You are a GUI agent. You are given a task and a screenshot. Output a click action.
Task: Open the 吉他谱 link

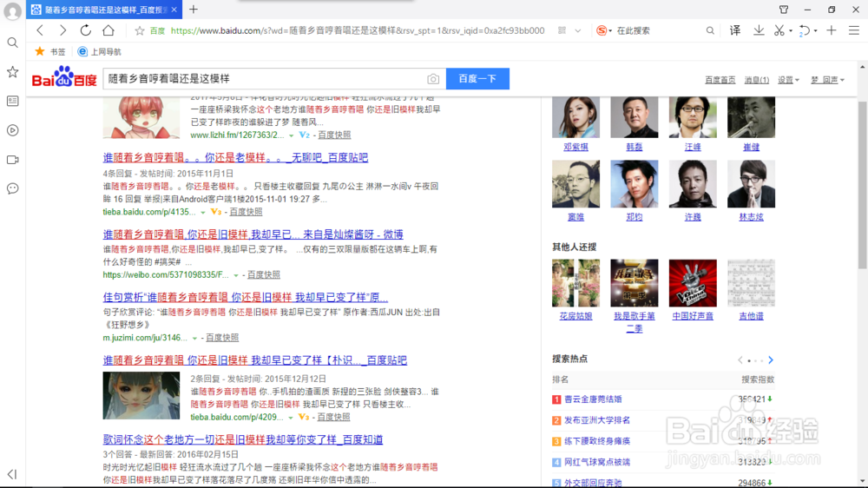[751, 316]
